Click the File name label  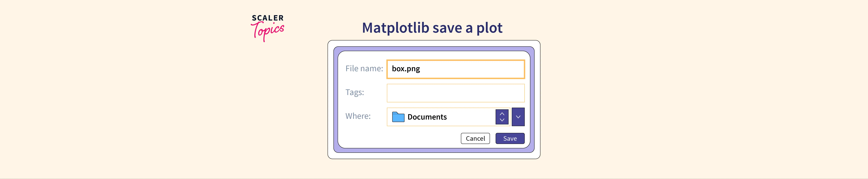click(364, 69)
